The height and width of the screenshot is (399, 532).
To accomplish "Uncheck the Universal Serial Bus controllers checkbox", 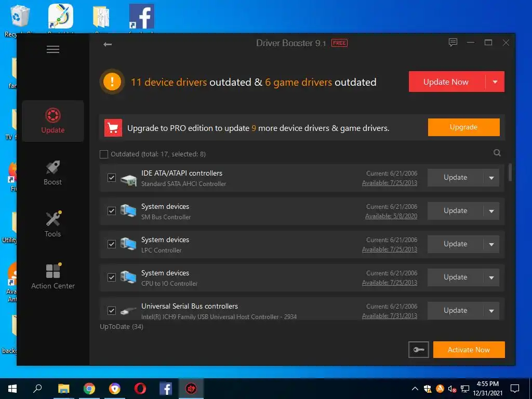I will pyautogui.click(x=112, y=311).
